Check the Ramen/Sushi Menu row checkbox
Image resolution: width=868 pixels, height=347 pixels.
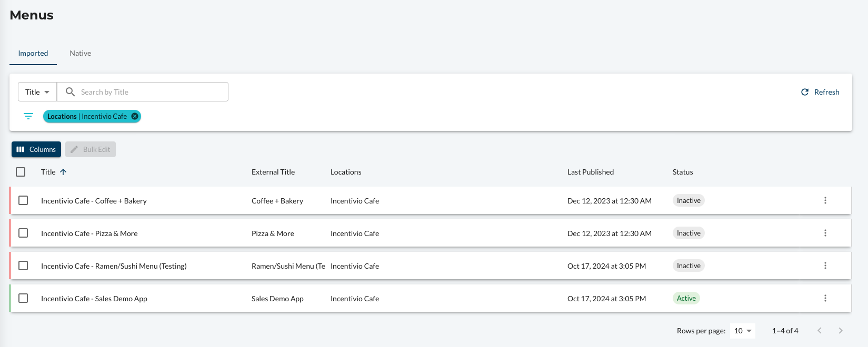pyautogui.click(x=23, y=266)
